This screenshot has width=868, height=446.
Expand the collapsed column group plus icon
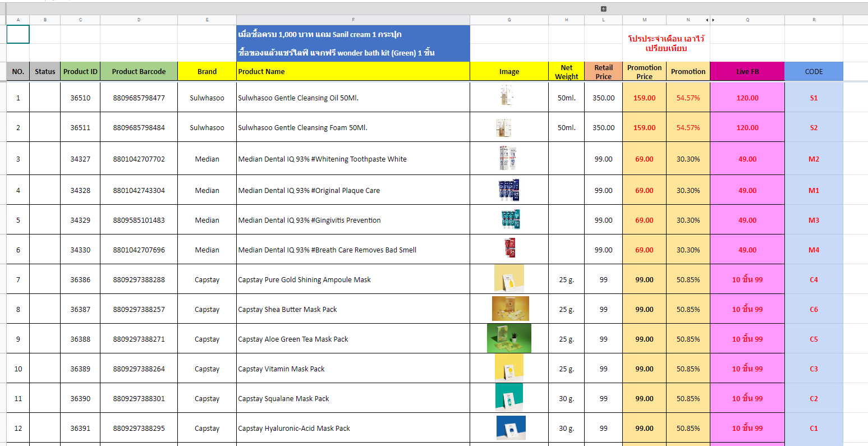(x=604, y=9)
